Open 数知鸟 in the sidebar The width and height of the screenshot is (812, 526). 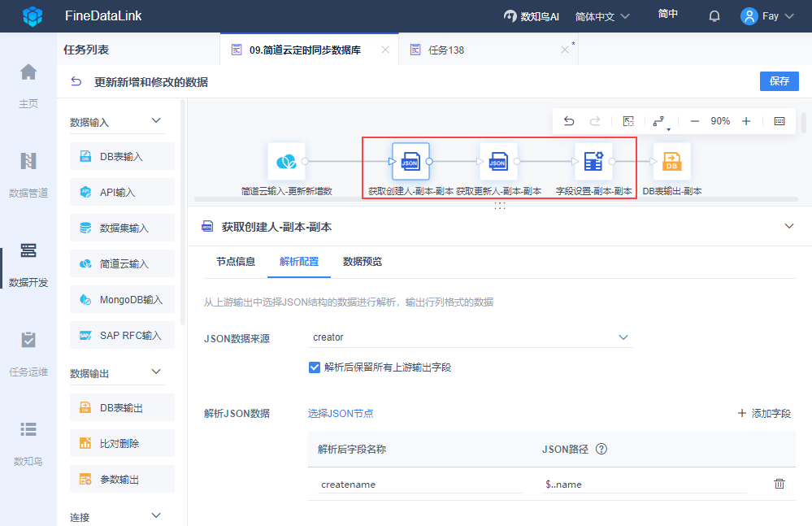28,444
